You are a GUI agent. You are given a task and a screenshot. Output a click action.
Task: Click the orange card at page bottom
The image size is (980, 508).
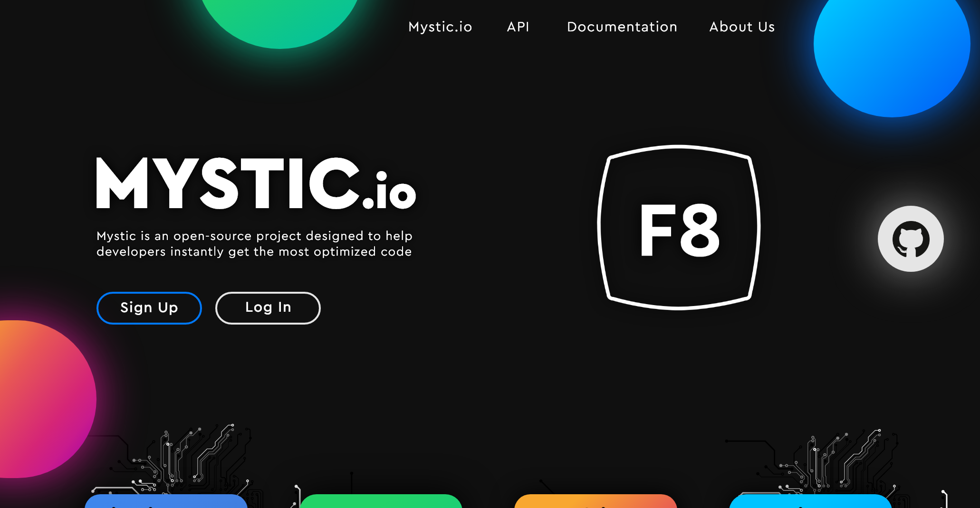596,504
